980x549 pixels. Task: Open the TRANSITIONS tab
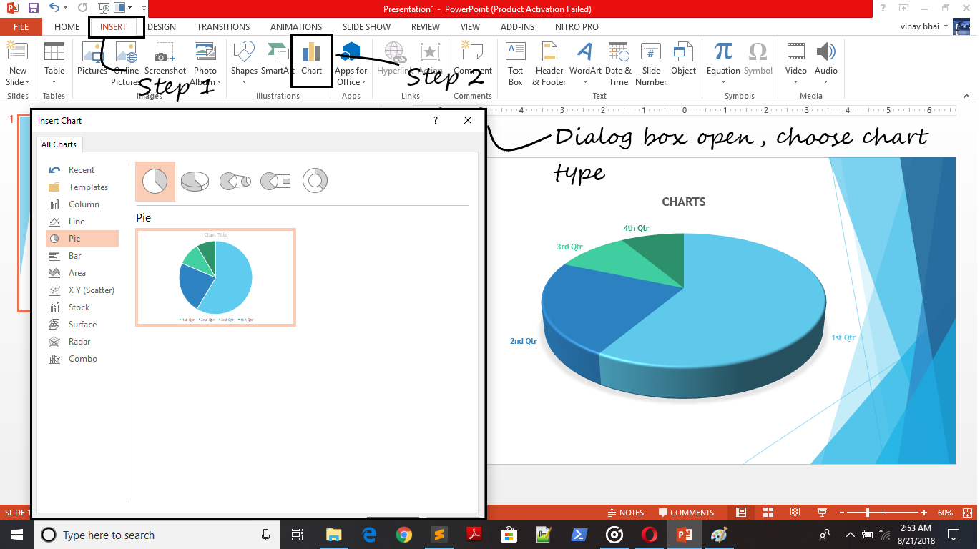point(223,27)
